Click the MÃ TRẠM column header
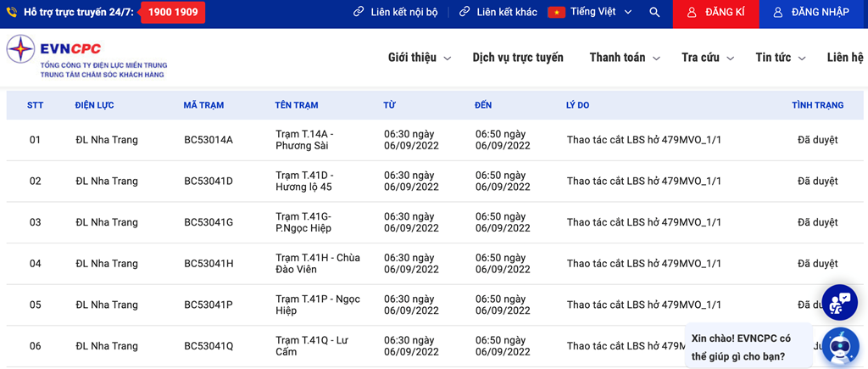Viewport: 868px width, 369px height. (x=203, y=105)
